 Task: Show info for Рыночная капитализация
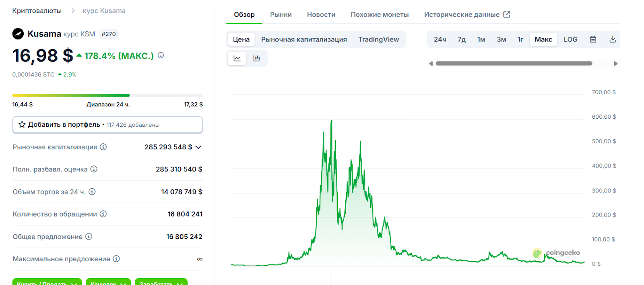(103, 147)
